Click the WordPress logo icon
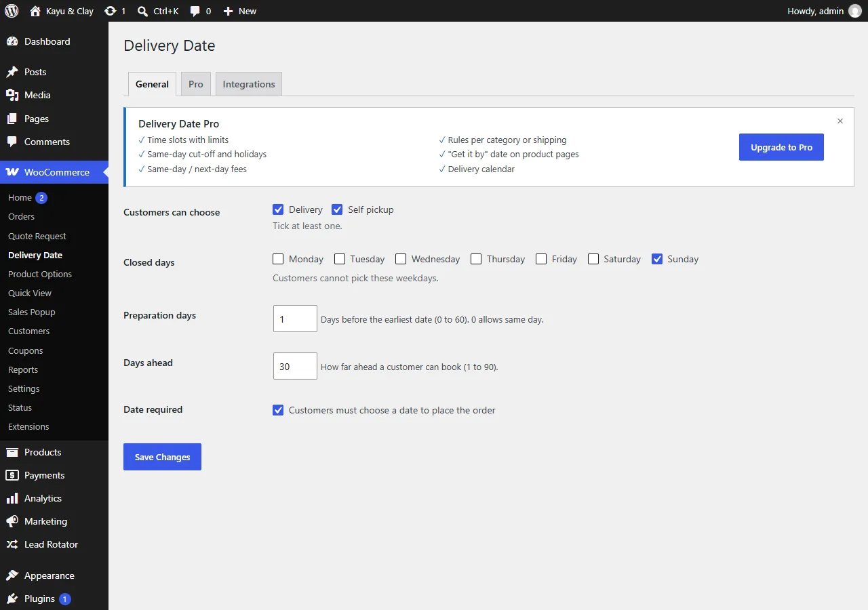This screenshot has height=610, width=868. click(x=12, y=11)
